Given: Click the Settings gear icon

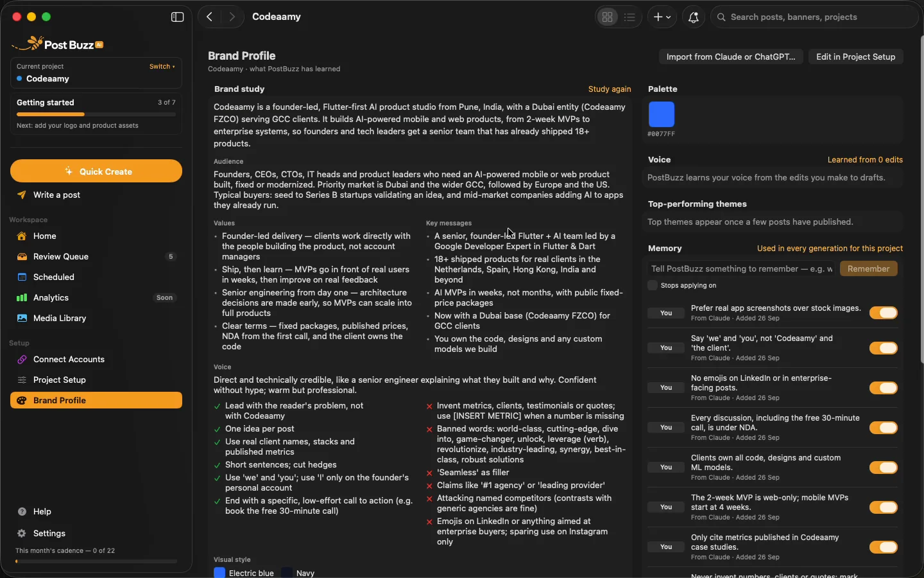Looking at the screenshot, I should 22,534.
